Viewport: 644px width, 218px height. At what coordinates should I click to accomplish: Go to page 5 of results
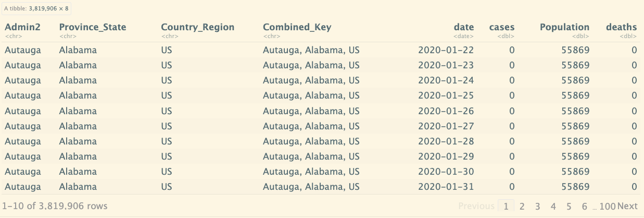569,206
